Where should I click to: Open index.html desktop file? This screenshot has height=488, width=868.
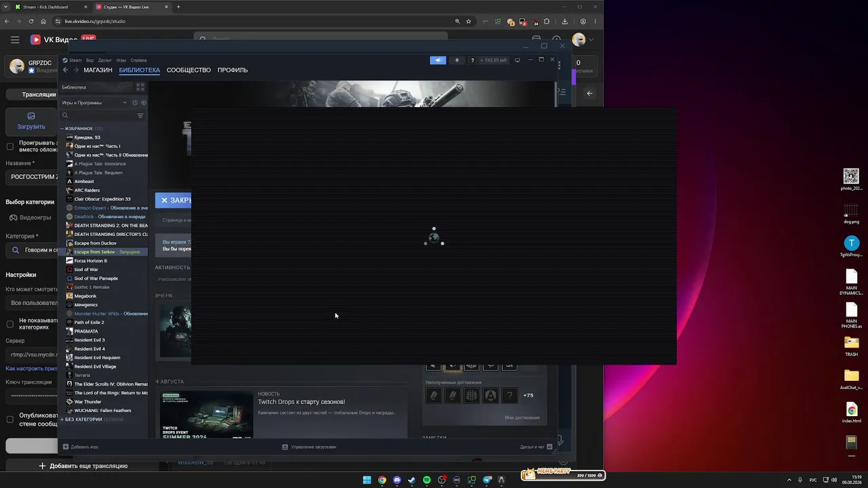(851, 413)
